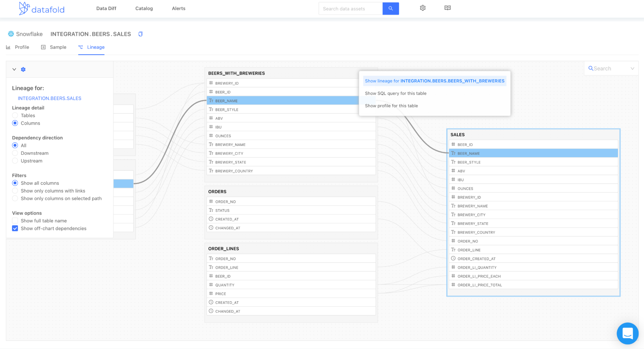Image resolution: width=644 pixels, height=349 pixels.
Task: Open documentation book icon
Action: coord(447,8)
